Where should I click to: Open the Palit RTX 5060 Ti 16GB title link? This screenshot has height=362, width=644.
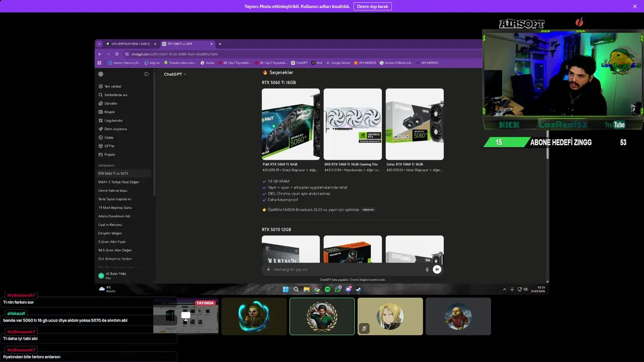(280, 164)
